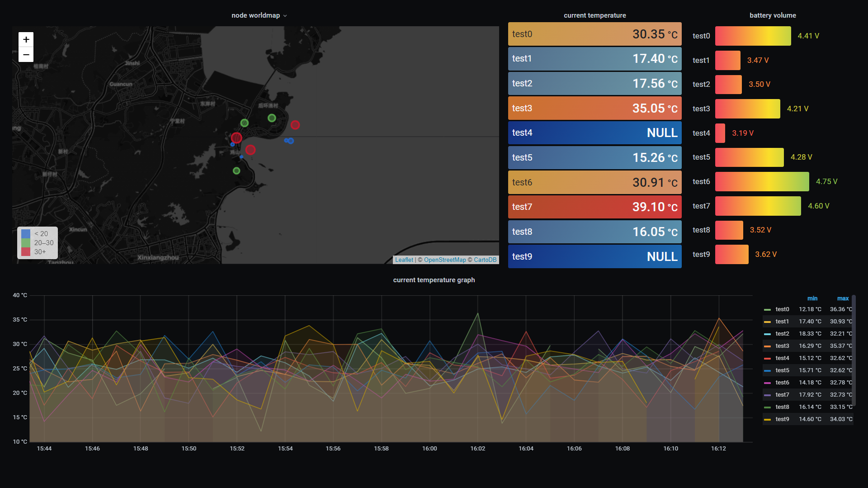Screen dimensions: 868x488
Task: Click the 30+ color swatch in map legend
Action: (x=25, y=251)
